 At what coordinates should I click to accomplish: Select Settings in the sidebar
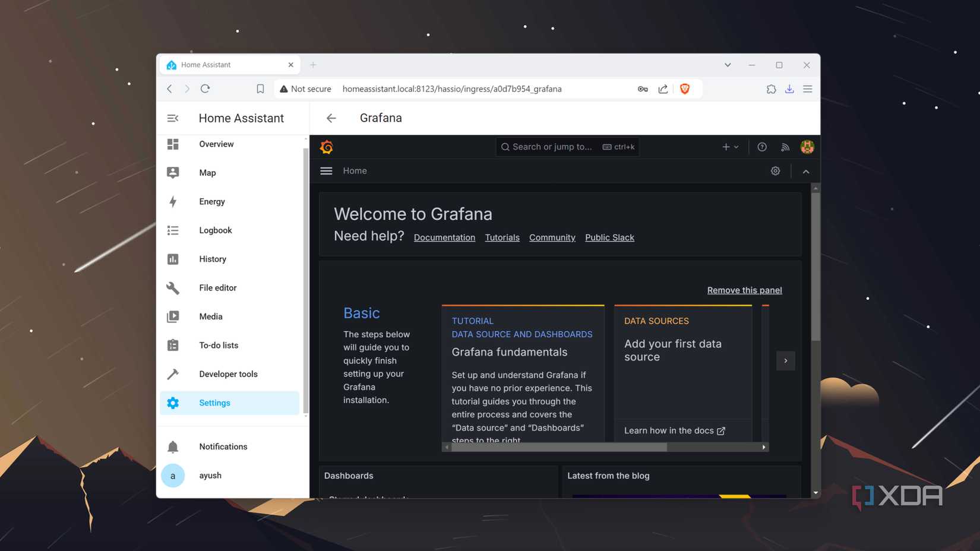[214, 403]
